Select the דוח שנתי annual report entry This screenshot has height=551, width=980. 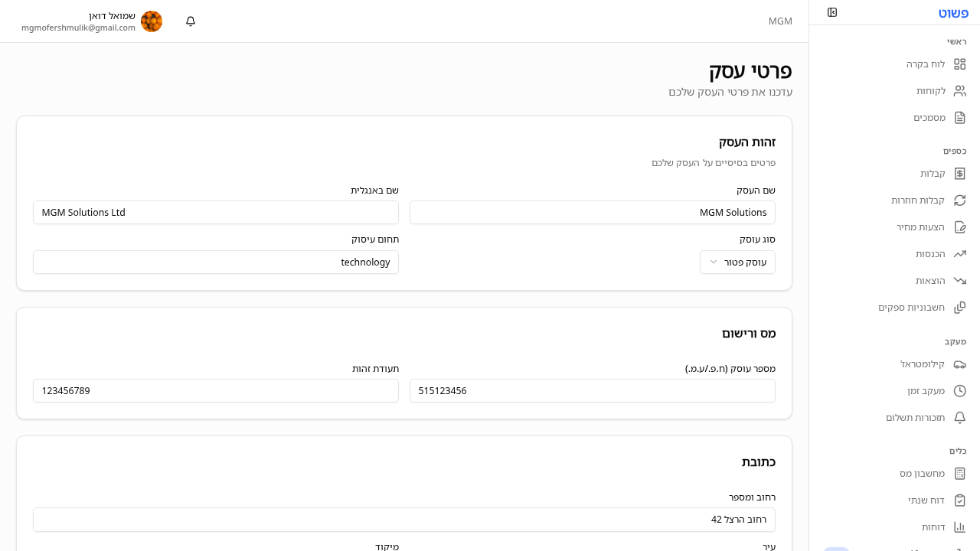[926, 500]
